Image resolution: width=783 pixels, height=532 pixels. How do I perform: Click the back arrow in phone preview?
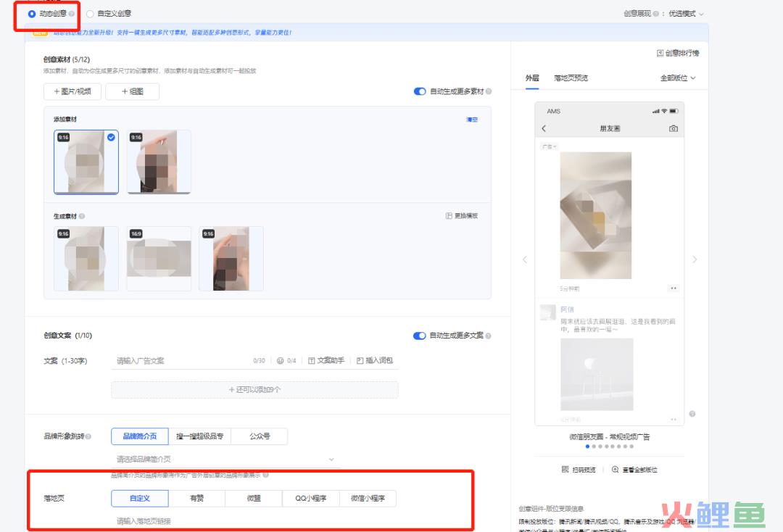pos(544,128)
